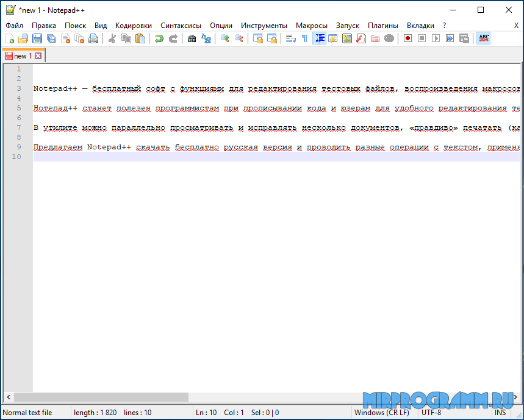
Task: Click the horizontal scrollbar thumb
Action: 101,397
